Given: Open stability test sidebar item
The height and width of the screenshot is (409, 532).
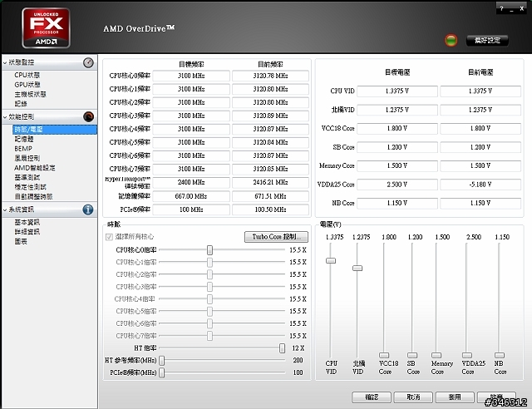Looking at the screenshot, I should click(x=30, y=187).
